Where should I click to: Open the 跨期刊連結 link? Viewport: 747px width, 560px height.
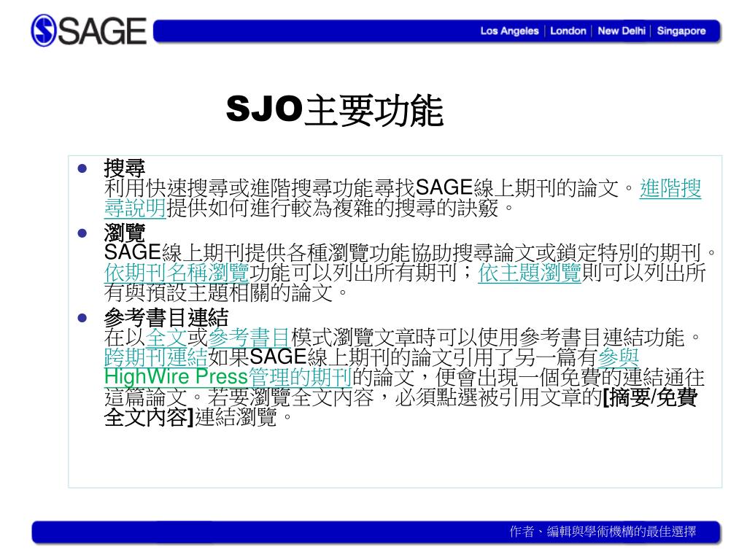point(156,357)
